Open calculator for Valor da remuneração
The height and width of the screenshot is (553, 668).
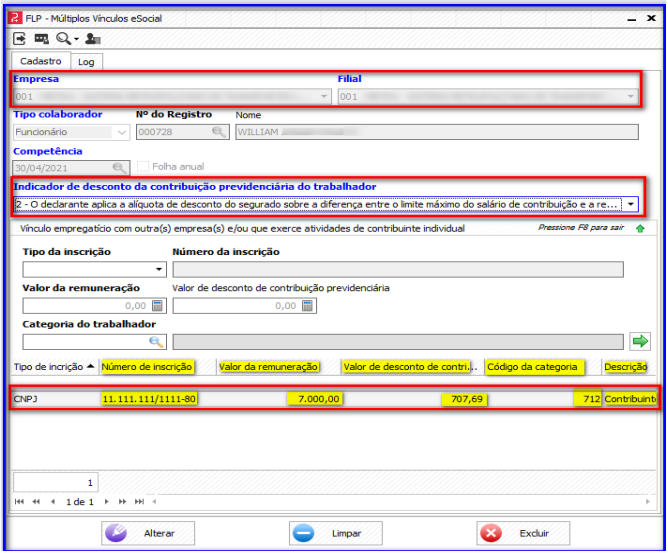pos(158,305)
